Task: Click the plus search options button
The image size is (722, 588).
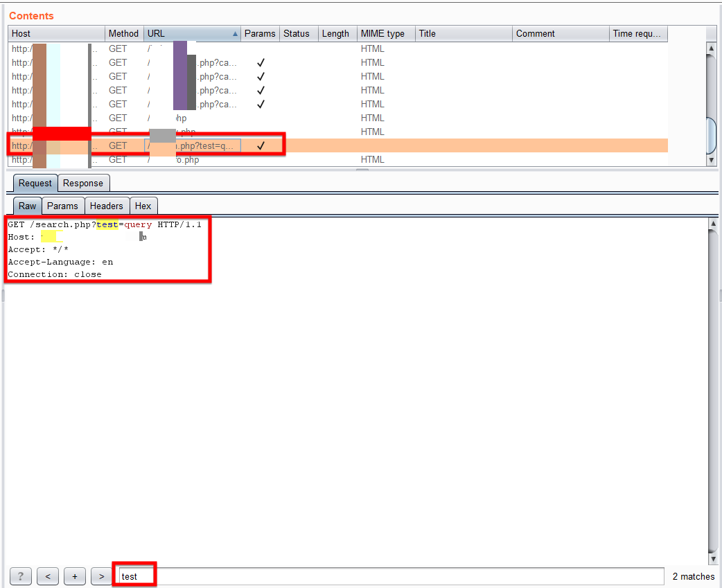Action: click(74, 576)
